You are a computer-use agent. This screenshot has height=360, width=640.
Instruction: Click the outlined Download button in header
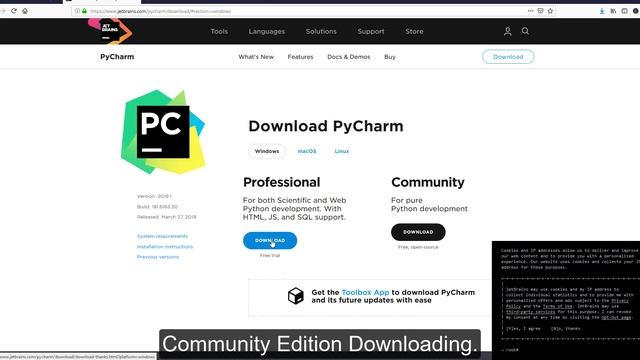pyautogui.click(x=508, y=57)
